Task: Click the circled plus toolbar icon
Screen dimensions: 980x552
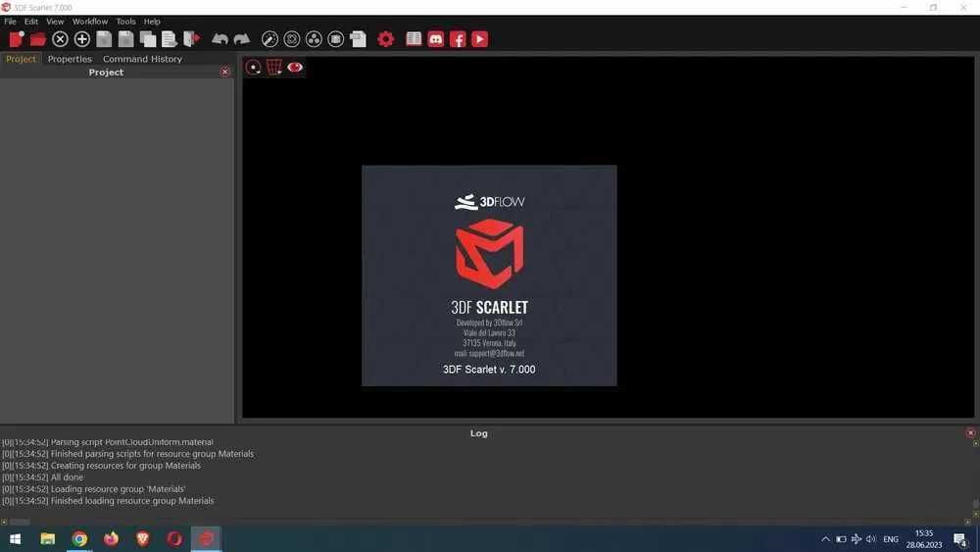Action: click(82, 39)
